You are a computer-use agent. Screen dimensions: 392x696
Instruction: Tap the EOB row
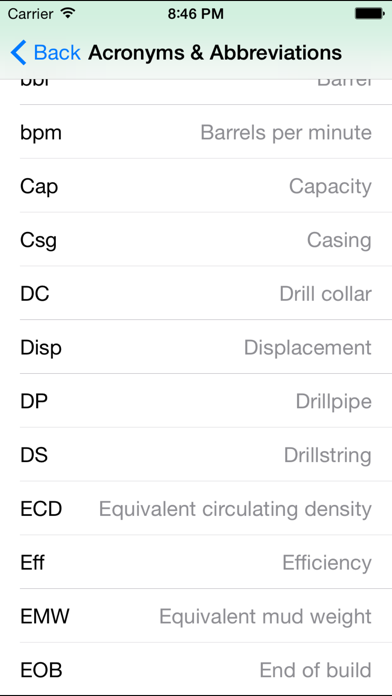tap(196, 669)
